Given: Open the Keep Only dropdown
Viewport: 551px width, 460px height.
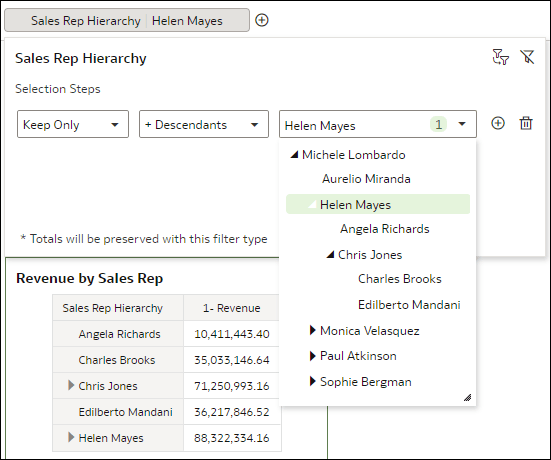Looking at the screenshot, I should point(73,124).
